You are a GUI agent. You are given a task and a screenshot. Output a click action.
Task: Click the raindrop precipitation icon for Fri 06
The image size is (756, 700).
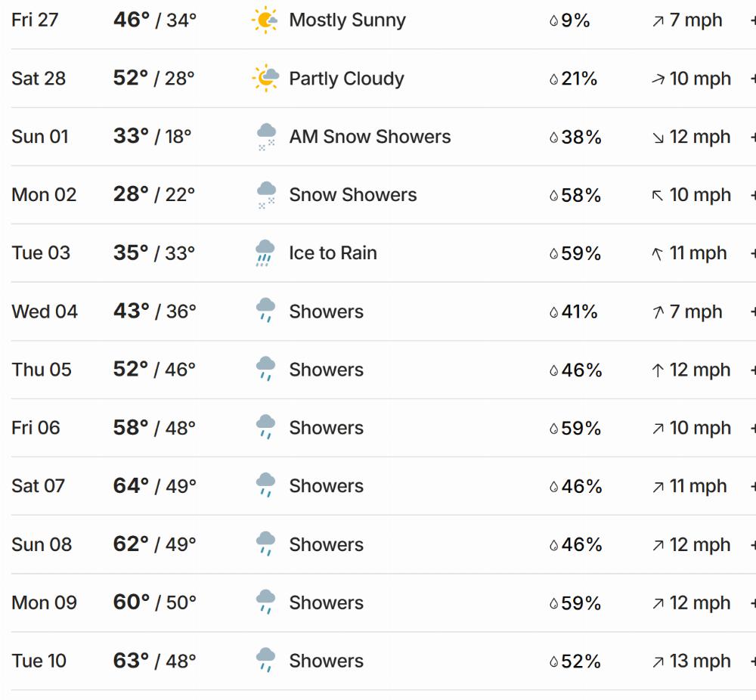tap(554, 429)
